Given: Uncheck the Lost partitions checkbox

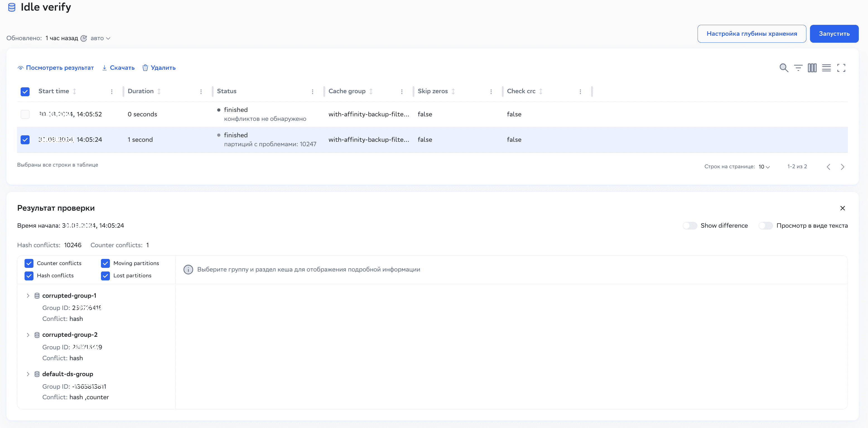Looking at the screenshot, I should 105,276.
